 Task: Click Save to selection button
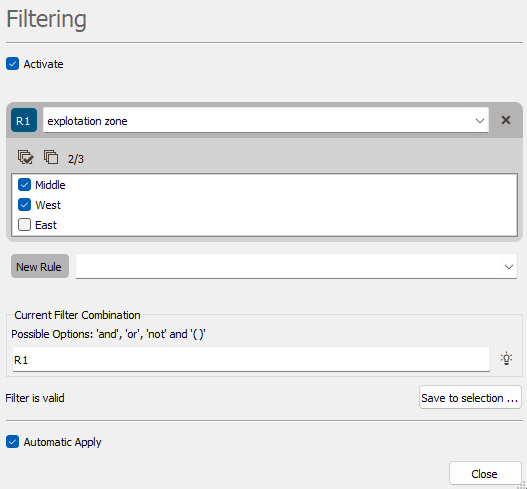pos(470,397)
